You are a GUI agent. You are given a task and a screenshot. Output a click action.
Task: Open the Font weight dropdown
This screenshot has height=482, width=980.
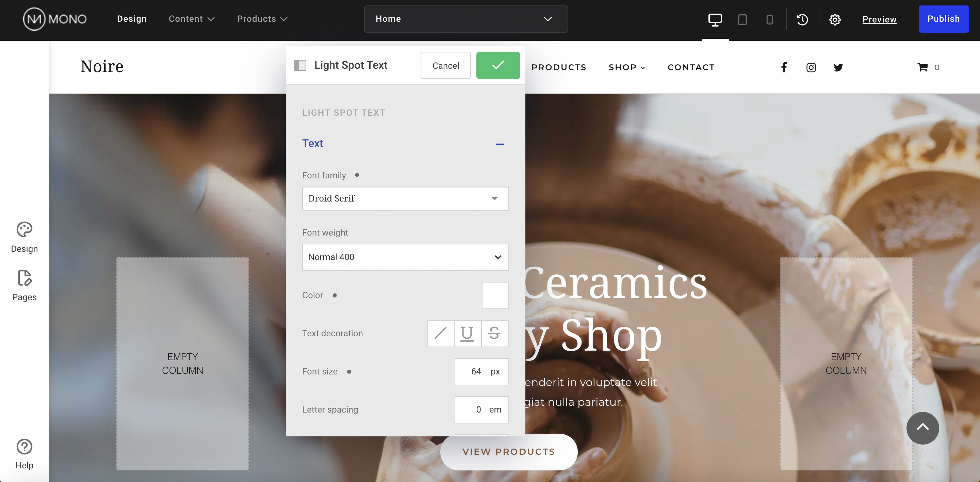point(405,257)
